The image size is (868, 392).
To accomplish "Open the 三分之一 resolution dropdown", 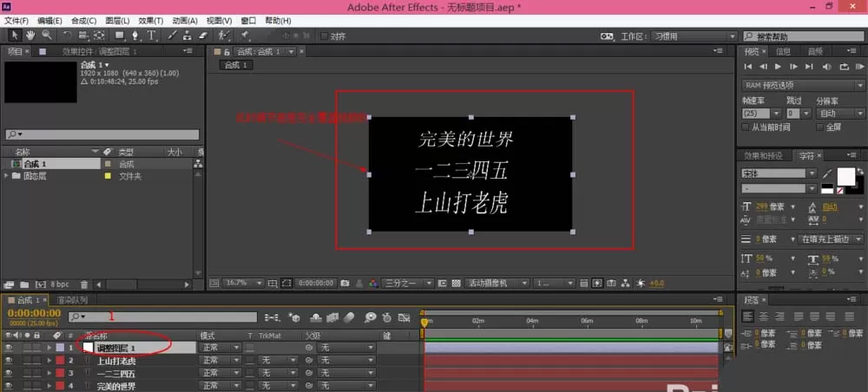I will click(x=409, y=283).
